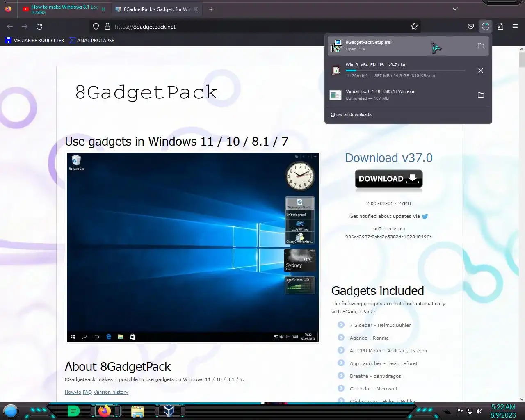Go forward one page

25,27
